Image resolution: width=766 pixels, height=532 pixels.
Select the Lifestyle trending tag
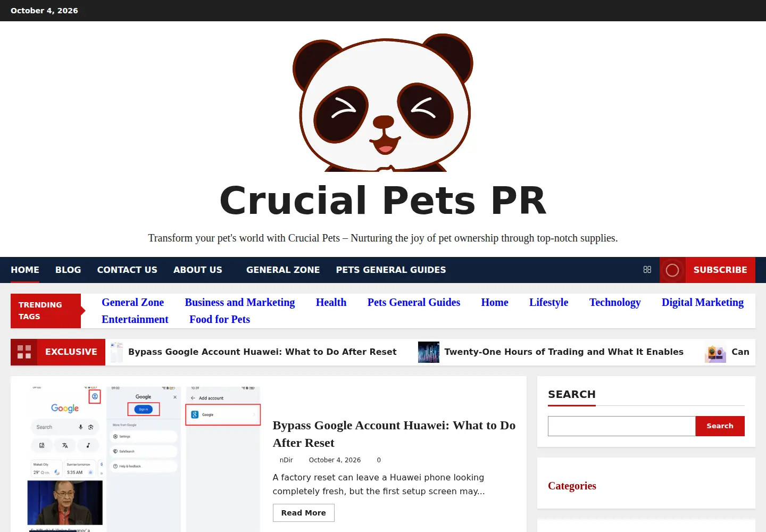coord(548,302)
